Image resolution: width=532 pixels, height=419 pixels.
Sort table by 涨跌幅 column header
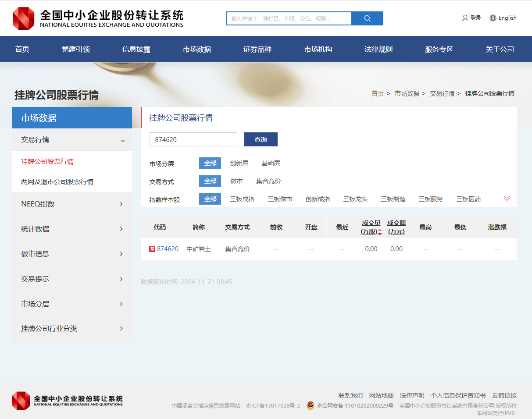click(497, 227)
